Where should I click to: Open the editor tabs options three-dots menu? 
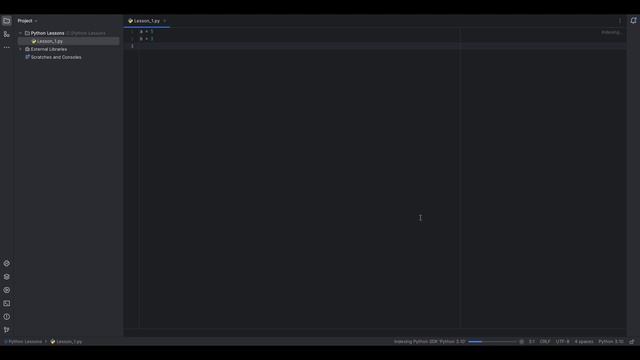620,20
